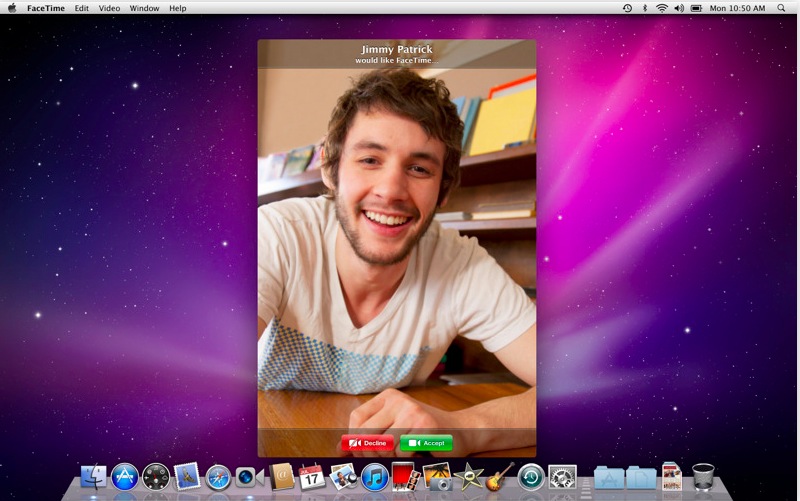This screenshot has height=501, width=800.
Task: Open Dashboard from the Dock
Action: (x=156, y=478)
